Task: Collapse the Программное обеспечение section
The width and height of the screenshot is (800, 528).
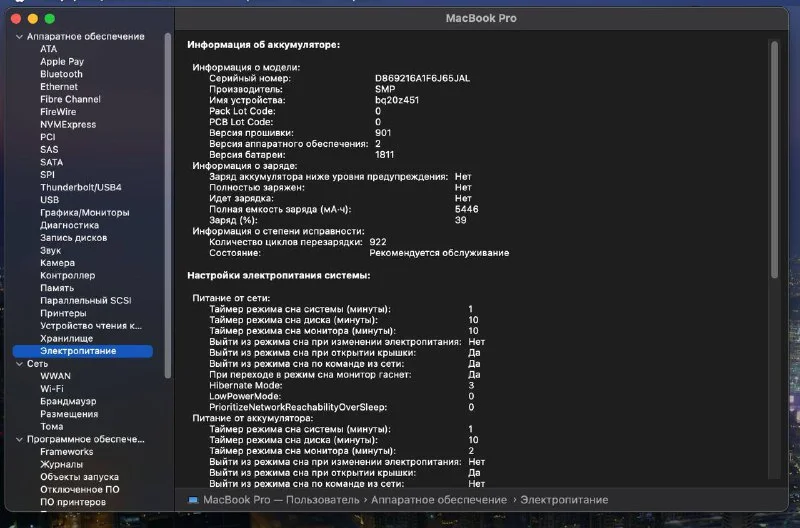Action: click(x=18, y=439)
